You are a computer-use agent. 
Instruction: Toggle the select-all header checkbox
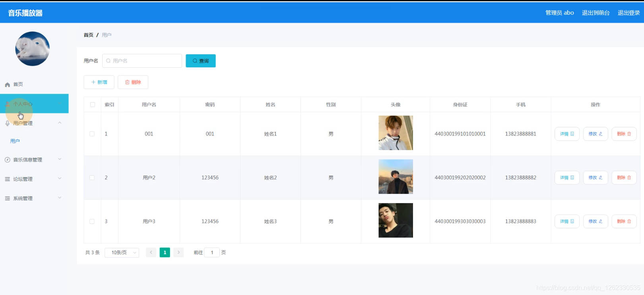coord(93,105)
